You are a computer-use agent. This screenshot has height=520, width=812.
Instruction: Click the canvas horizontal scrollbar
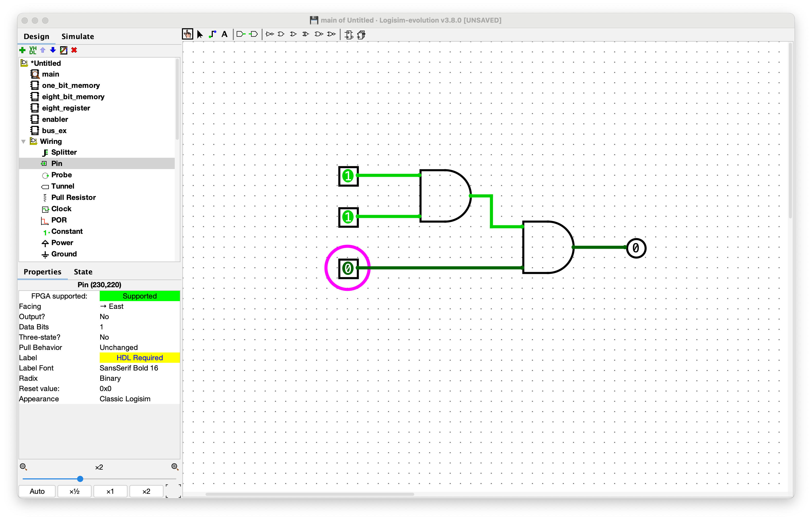click(310, 494)
